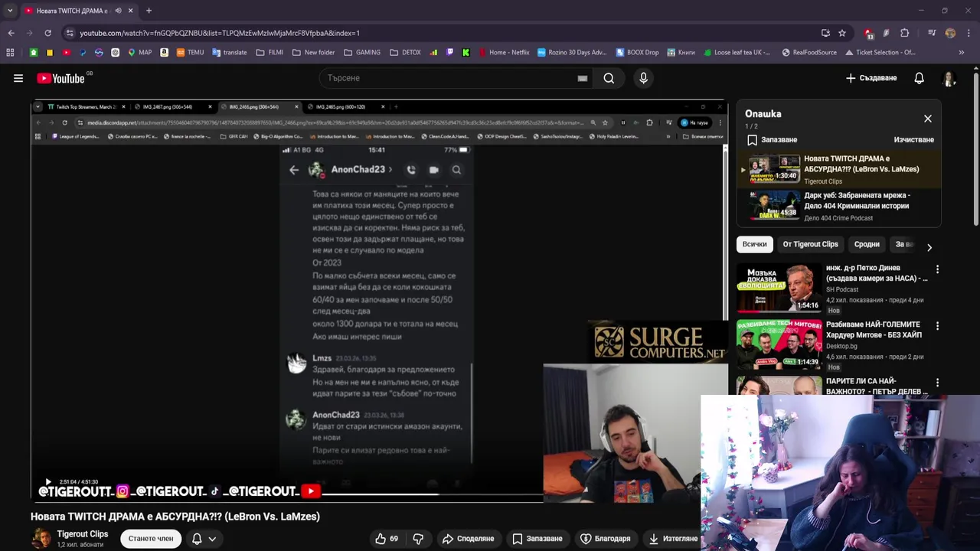Open options menu for инж. д-р Петко Динев video
Viewport: 980px width, 551px height.
937,269
